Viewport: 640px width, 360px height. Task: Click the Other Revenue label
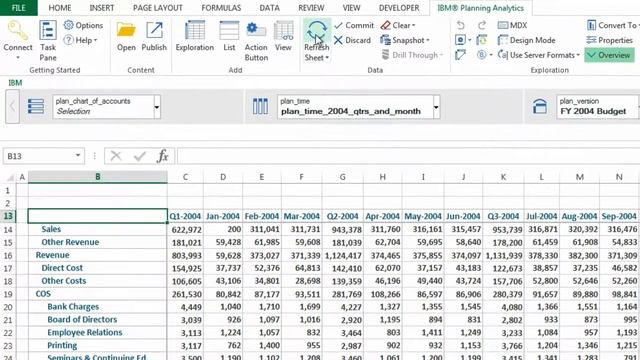pyautogui.click(x=70, y=242)
